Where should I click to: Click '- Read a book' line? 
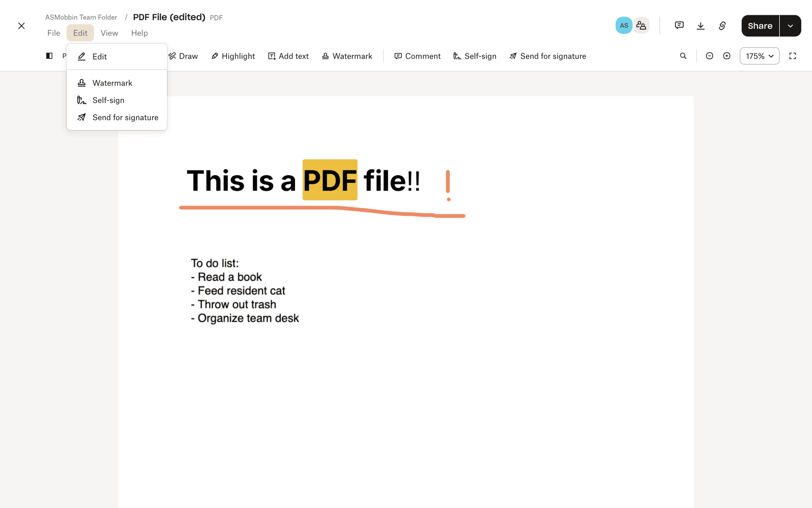(x=226, y=277)
